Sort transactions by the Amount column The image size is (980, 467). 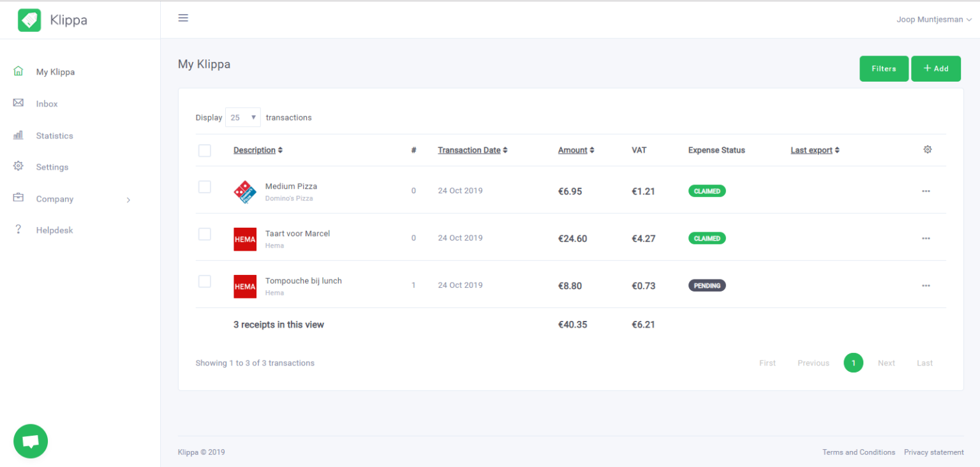[x=572, y=149]
